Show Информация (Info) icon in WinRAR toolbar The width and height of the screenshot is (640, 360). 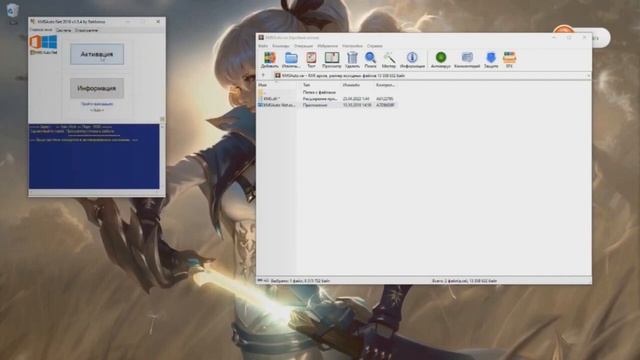click(x=412, y=60)
